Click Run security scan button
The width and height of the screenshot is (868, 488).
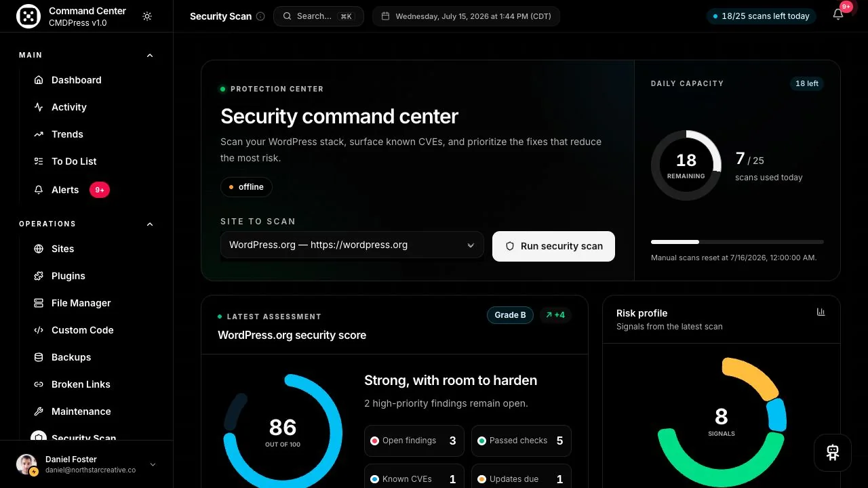[553, 246]
